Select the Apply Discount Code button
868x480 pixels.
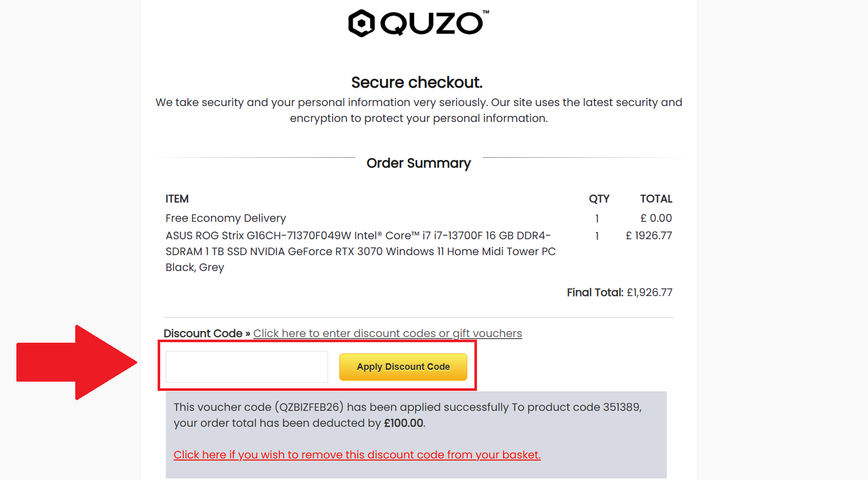click(x=403, y=367)
